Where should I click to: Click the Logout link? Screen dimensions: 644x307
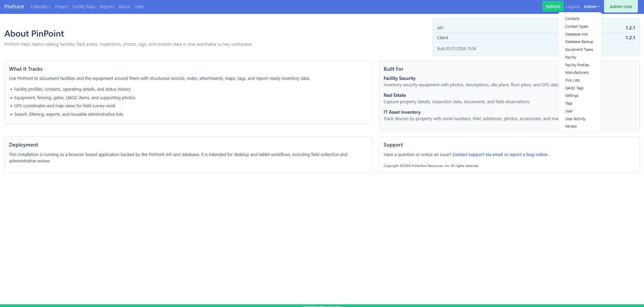pos(573,7)
